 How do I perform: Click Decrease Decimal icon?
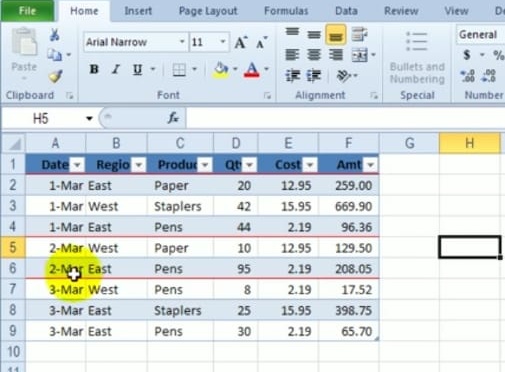click(x=488, y=76)
